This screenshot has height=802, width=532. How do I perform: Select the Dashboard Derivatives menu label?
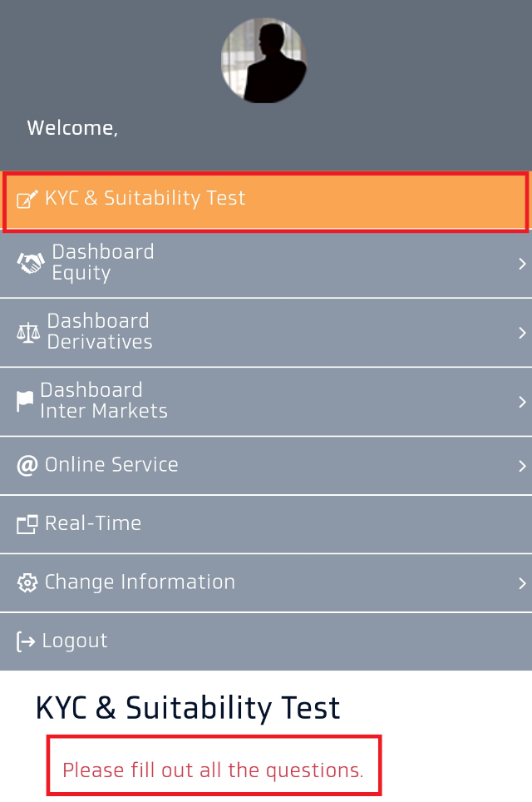[x=100, y=331]
